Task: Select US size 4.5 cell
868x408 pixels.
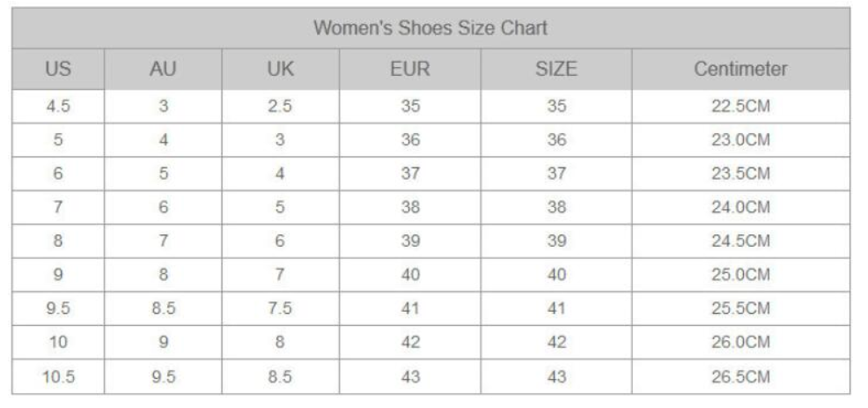Action: coord(58,107)
